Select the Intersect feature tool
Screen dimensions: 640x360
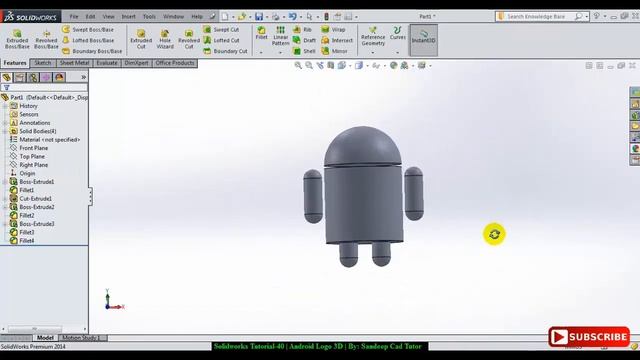[x=337, y=40]
